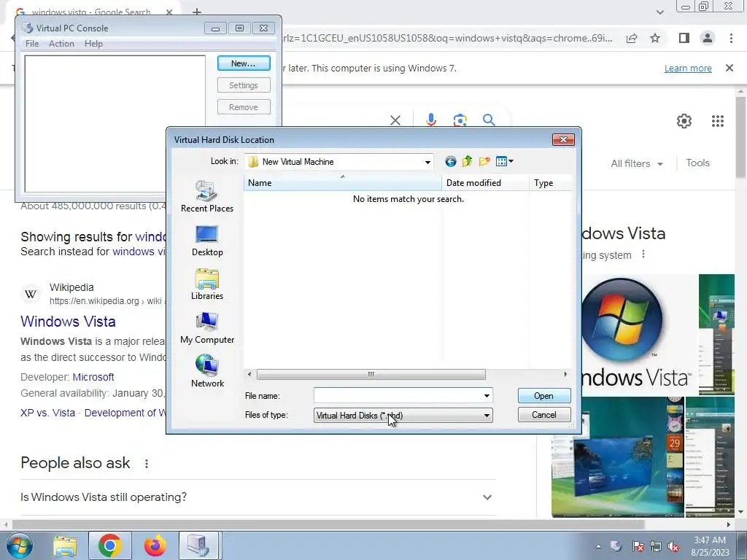Expand All filters dropdown on Google

637,163
